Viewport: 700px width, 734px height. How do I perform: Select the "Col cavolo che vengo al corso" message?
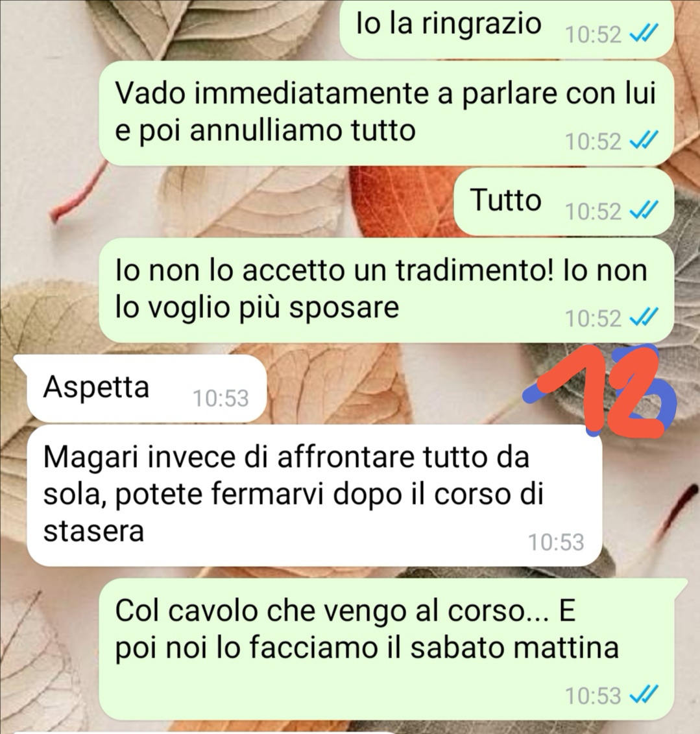click(x=392, y=649)
